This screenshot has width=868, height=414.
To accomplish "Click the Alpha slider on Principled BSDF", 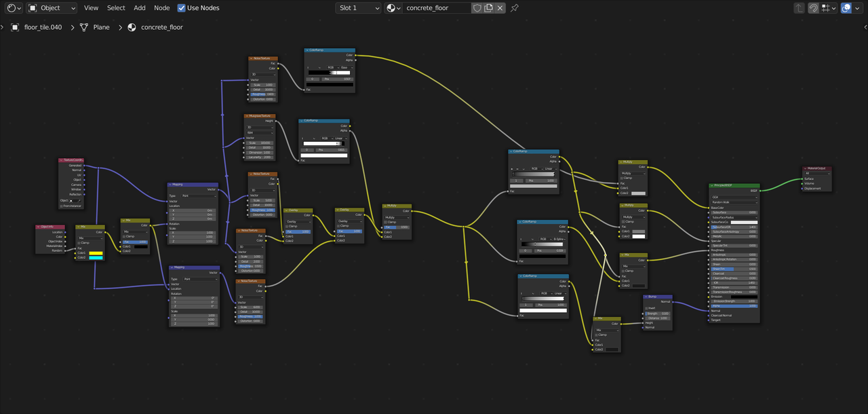I will pyautogui.click(x=734, y=306).
